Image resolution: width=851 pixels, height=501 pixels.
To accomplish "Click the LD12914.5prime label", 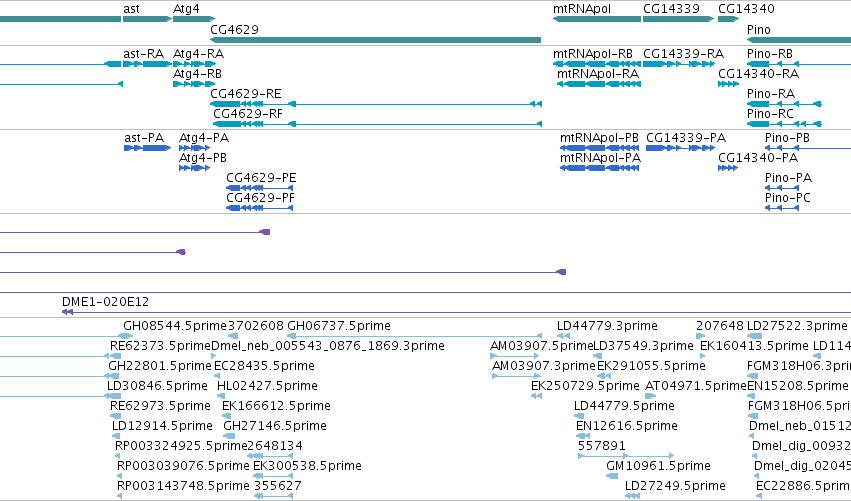I will 162,426.
